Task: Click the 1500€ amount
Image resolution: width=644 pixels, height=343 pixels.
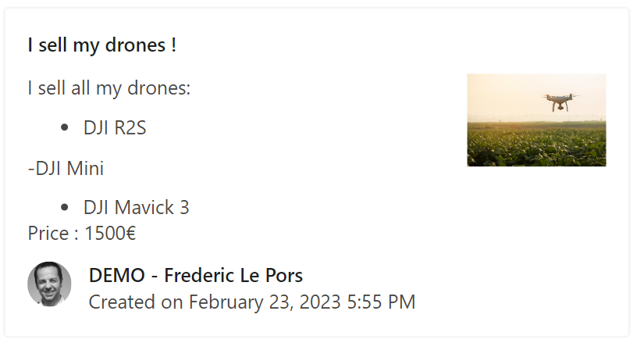Action: (110, 233)
